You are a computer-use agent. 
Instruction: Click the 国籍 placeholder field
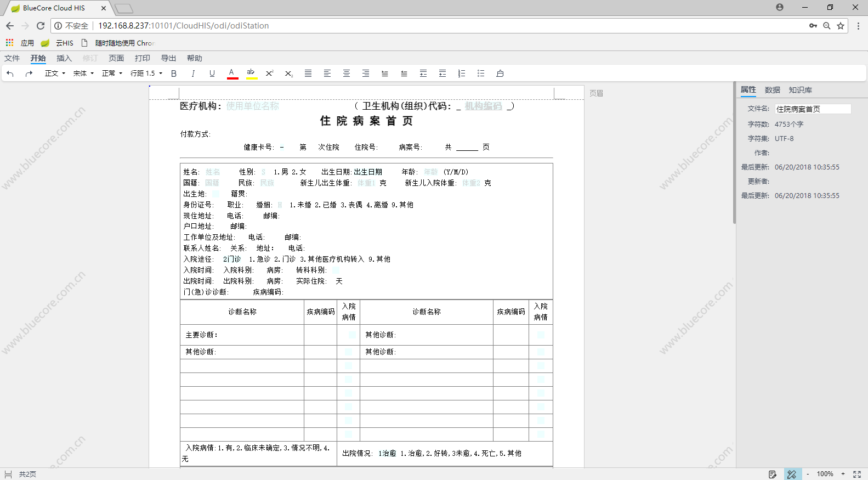(212, 183)
